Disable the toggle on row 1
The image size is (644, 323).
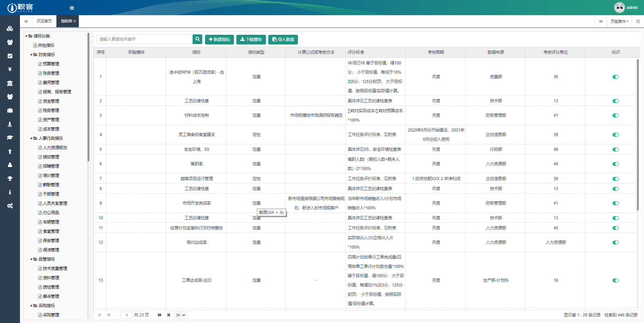615,77
